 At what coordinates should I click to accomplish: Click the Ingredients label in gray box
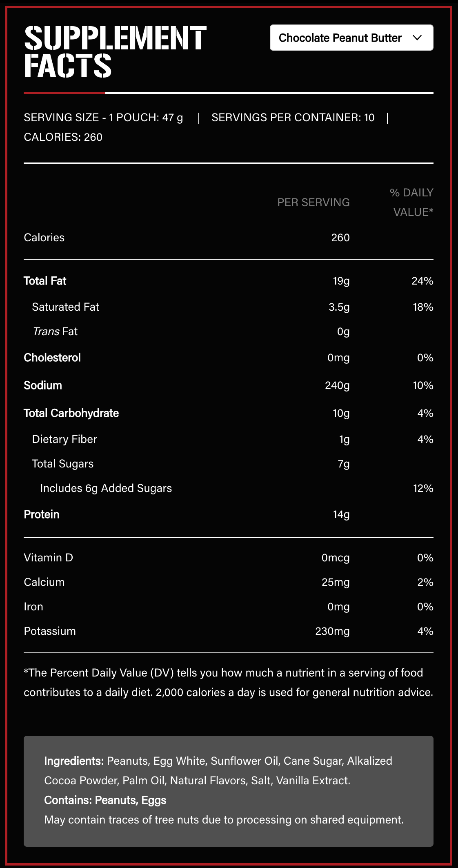coord(74,761)
